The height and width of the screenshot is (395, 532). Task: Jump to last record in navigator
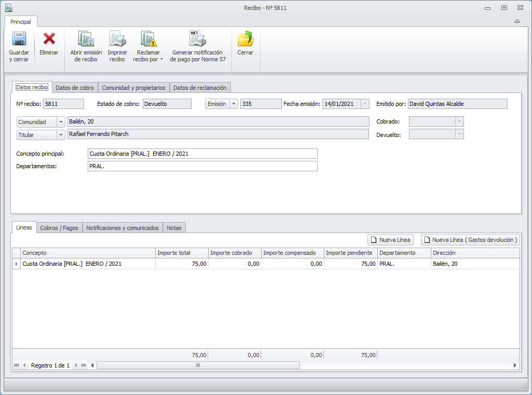click(x=84, y=365)
